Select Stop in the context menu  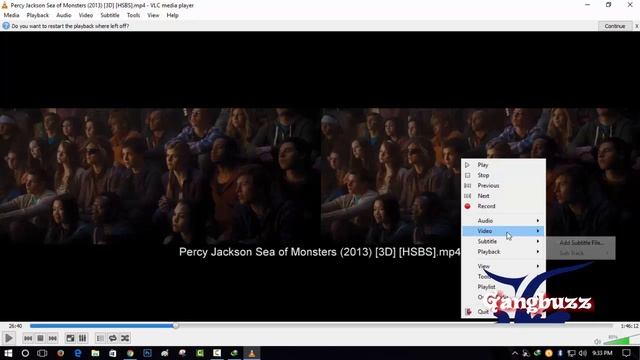[x=503, y=175]
